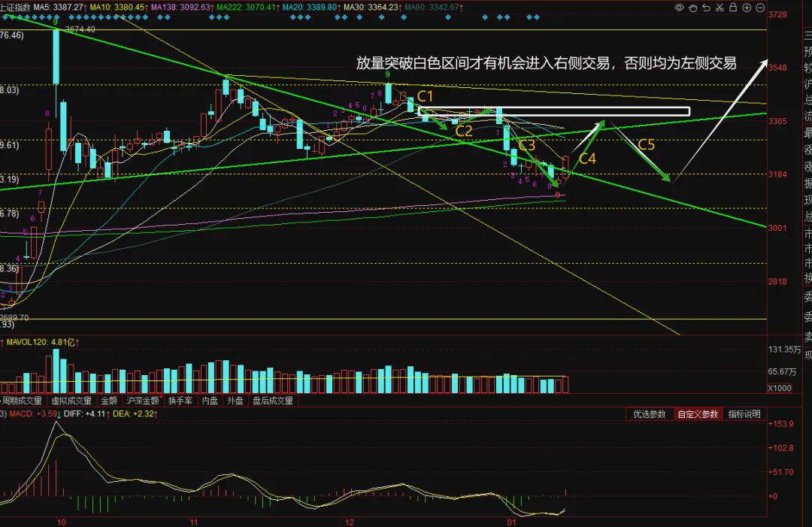Click the month 10 marker on time axis
The height and width of the screenshot is (527, 812).
[61, 522]
